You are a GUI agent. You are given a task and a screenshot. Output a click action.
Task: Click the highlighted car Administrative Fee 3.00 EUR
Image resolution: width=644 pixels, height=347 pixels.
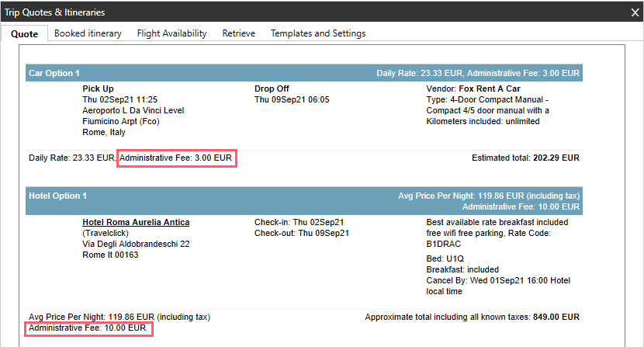click(x=175, y=158)
